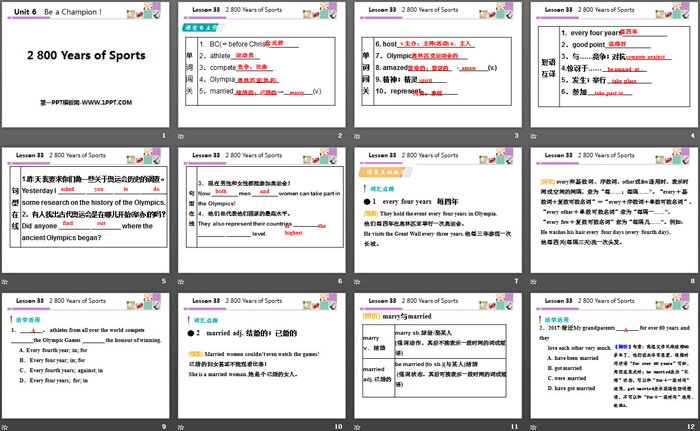Open the title slide 'Be a Champion!'
Screen dimensions: 700x431
[87, 65]
